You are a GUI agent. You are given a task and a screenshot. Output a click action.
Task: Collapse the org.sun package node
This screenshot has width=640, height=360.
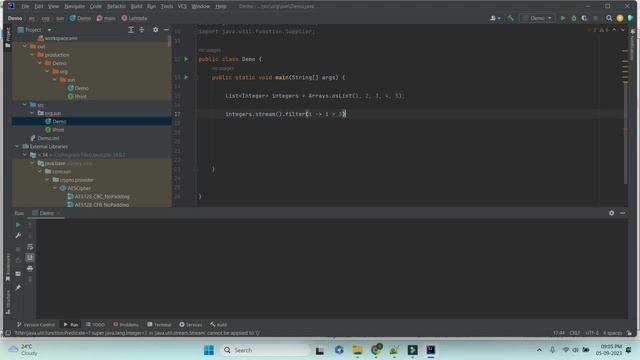(33, 113)
